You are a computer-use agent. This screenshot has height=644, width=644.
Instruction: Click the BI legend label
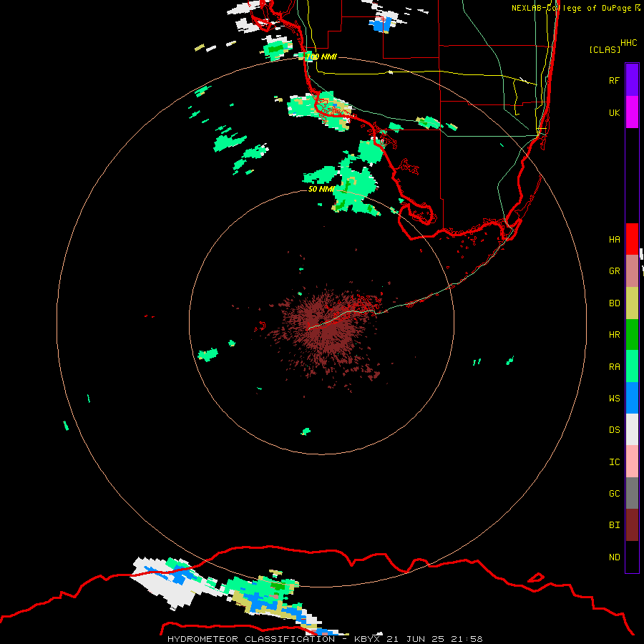(x=615, y=525)
